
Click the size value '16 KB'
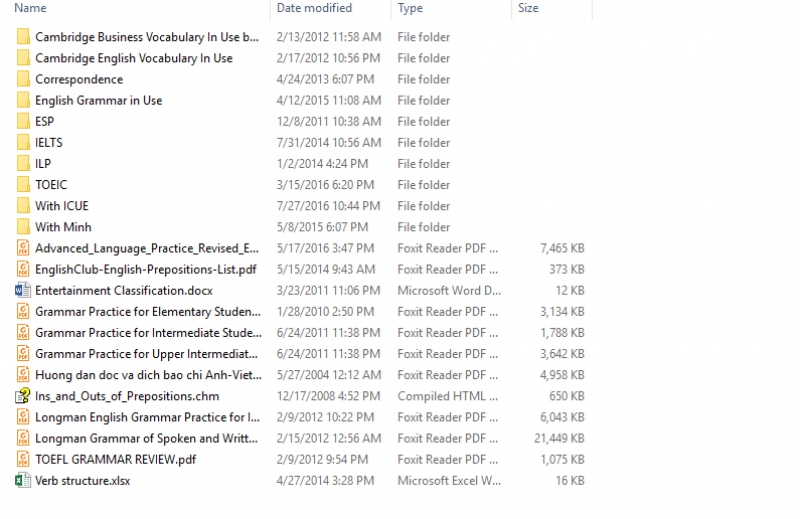click(570, 481)
